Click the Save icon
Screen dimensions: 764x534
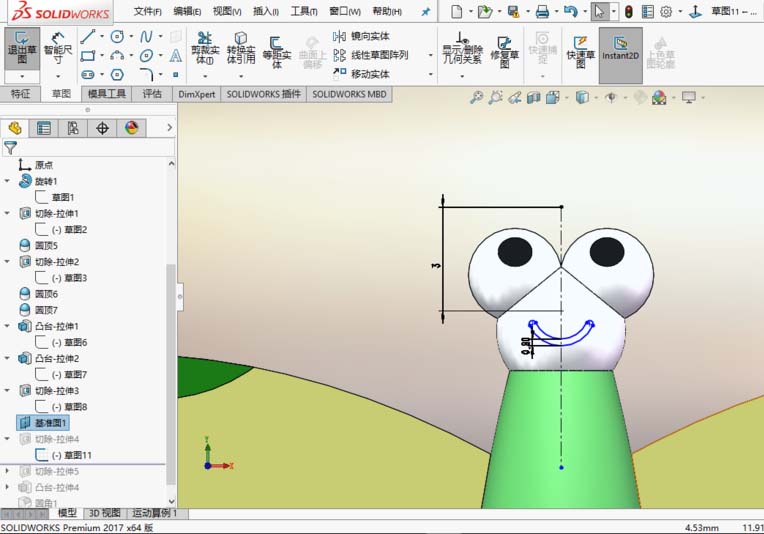point(513,11)
